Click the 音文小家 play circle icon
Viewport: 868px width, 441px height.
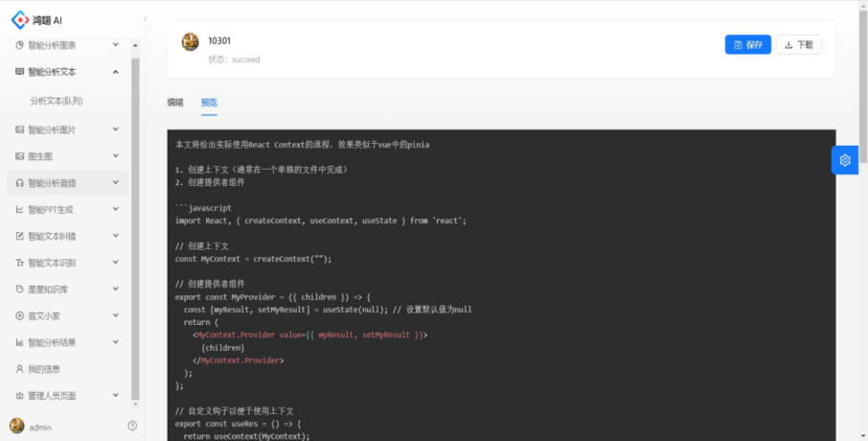[19, 315]
